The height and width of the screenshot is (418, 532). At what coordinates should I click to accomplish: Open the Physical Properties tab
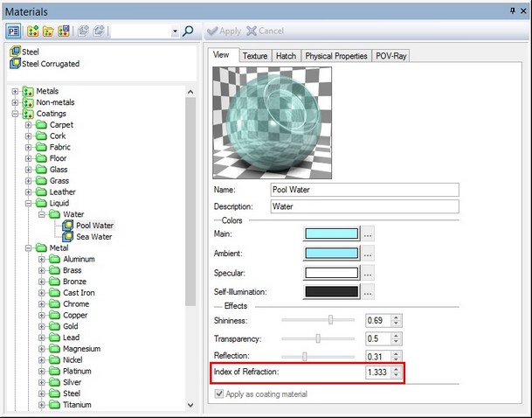335,56
